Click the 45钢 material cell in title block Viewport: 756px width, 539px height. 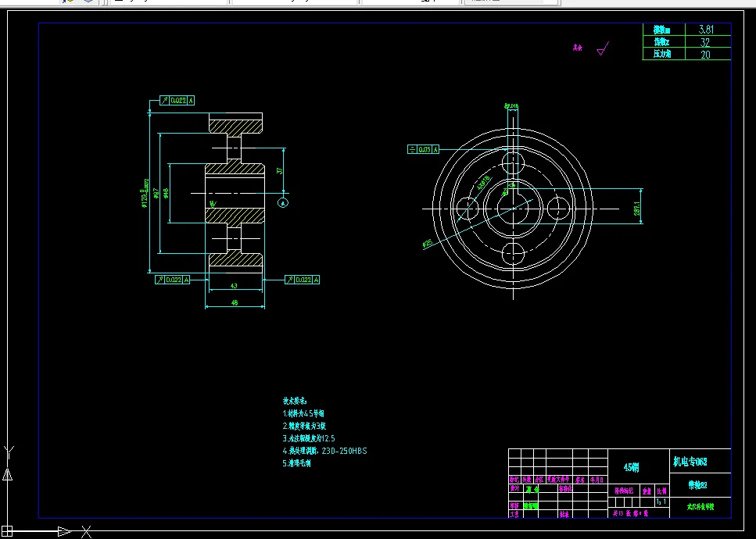[631, 467]
